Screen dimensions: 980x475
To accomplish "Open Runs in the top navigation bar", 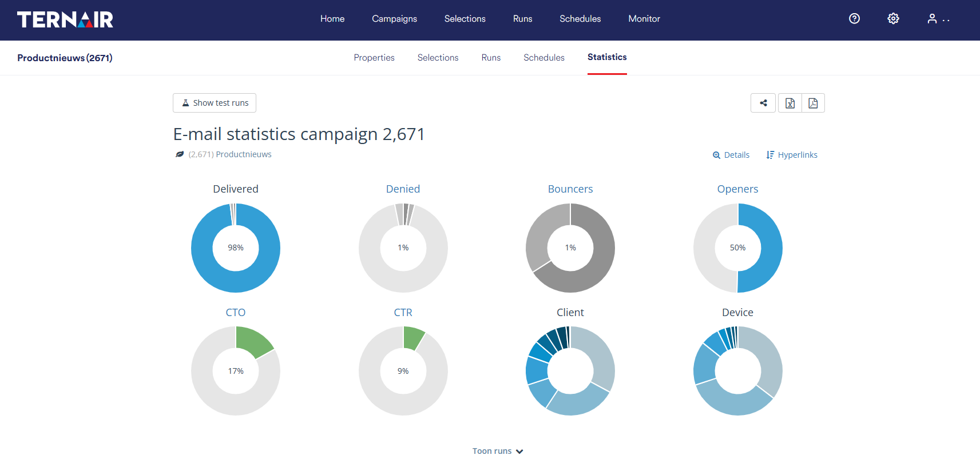I will click(x=523, y=19).
